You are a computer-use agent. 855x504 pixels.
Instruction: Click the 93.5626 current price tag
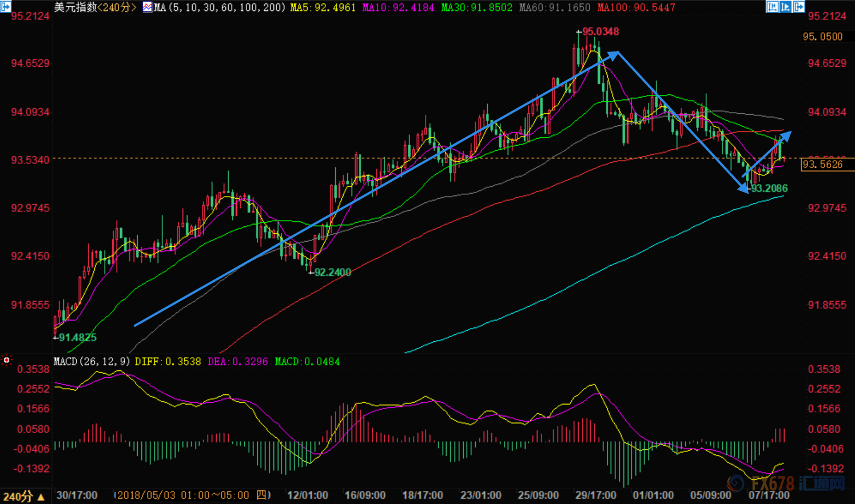tap(822, 164)
